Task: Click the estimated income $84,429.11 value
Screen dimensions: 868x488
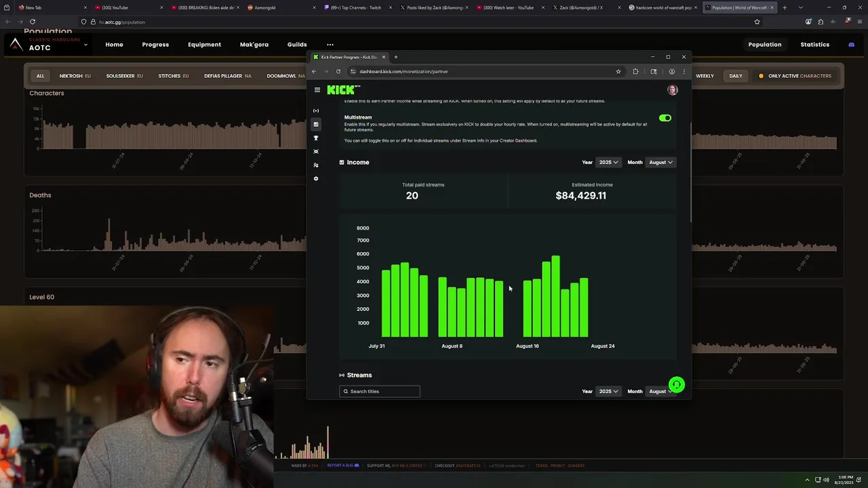Action: point(581,195)
